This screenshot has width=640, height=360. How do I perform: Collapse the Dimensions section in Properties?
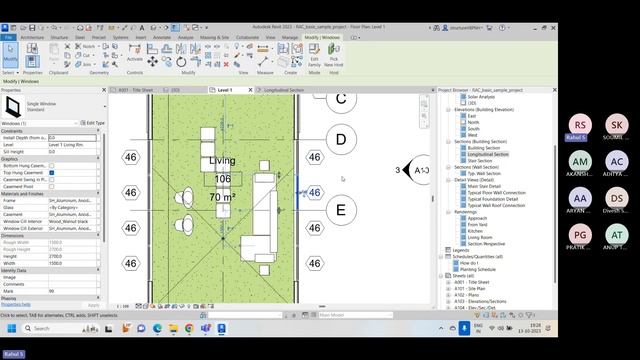(x=98, y=236)
